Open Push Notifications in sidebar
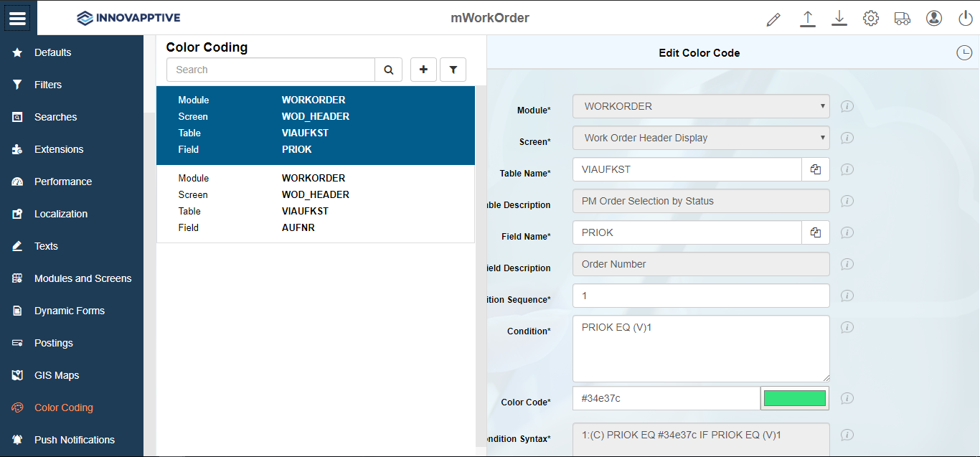This screenshot has height=457, width=980. [74, 440]
